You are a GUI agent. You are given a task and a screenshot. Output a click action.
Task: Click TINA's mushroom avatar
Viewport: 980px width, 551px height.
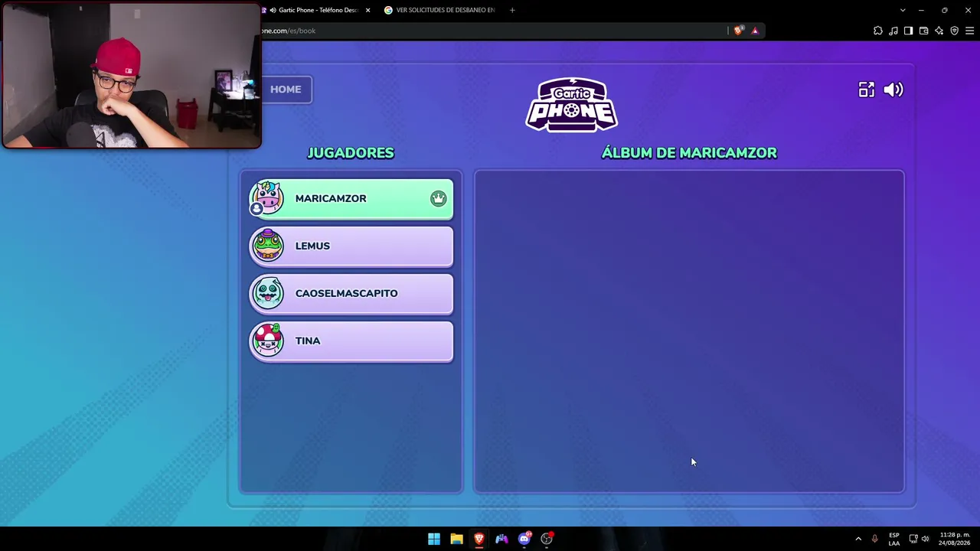tap(267, 341)
